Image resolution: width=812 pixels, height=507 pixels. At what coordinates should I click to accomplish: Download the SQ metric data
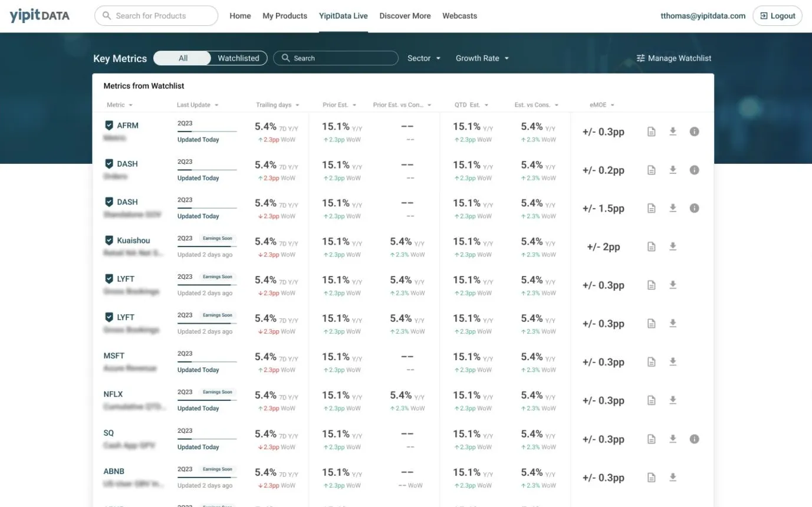(673, 439)
